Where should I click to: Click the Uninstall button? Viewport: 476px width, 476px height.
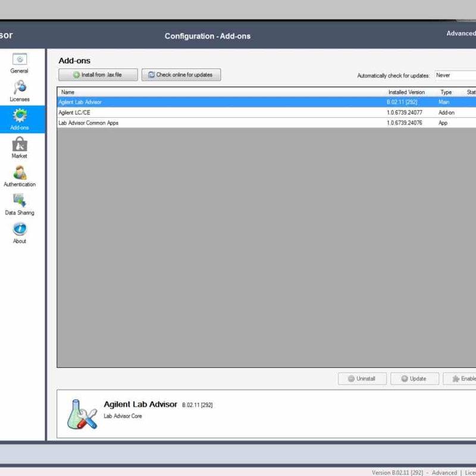point(362,378)
